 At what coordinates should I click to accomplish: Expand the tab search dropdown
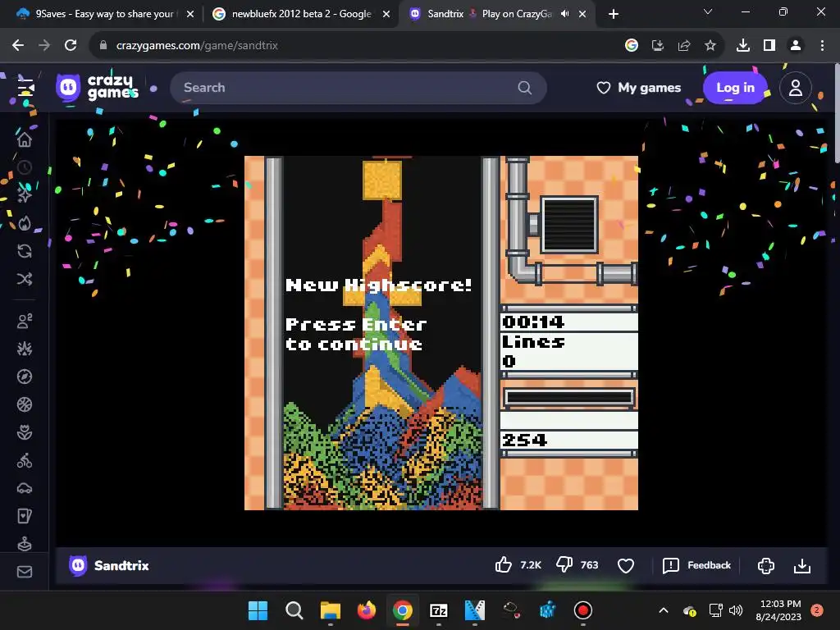pos(708,11)
